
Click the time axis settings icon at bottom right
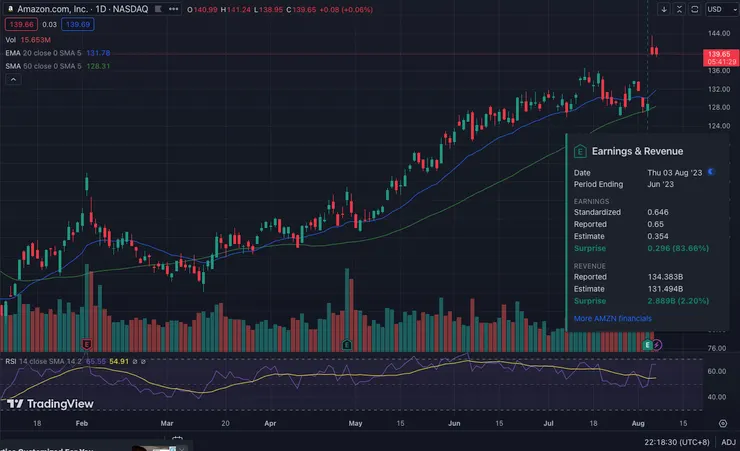coord(723,423)
